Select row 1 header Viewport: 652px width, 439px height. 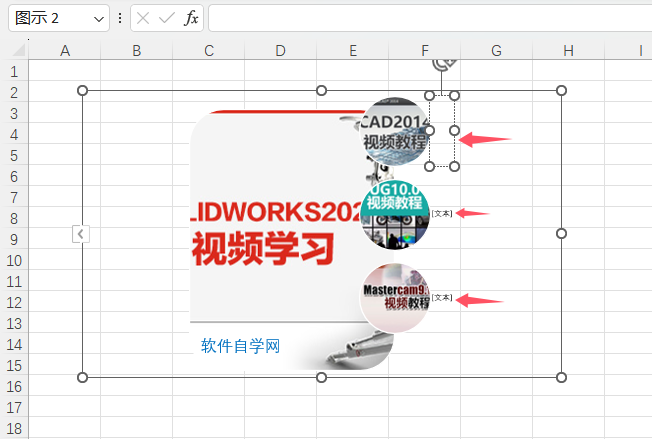point(14,72)
